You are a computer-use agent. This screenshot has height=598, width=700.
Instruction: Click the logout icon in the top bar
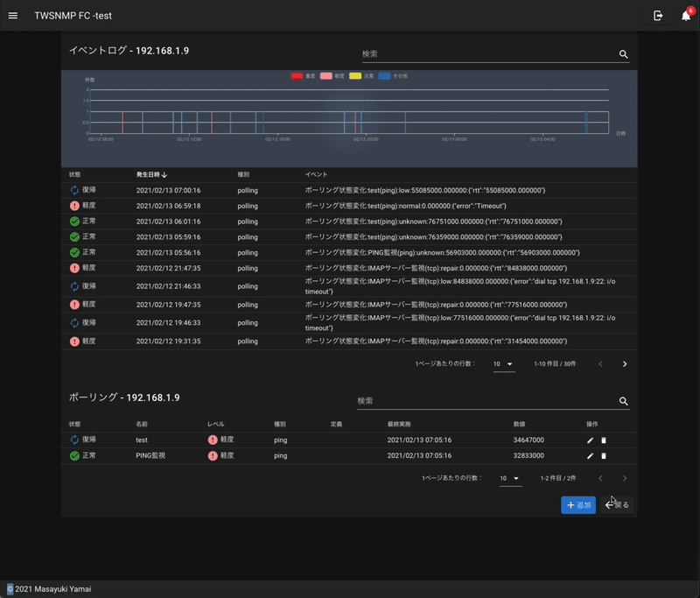(x=658, y=15)
